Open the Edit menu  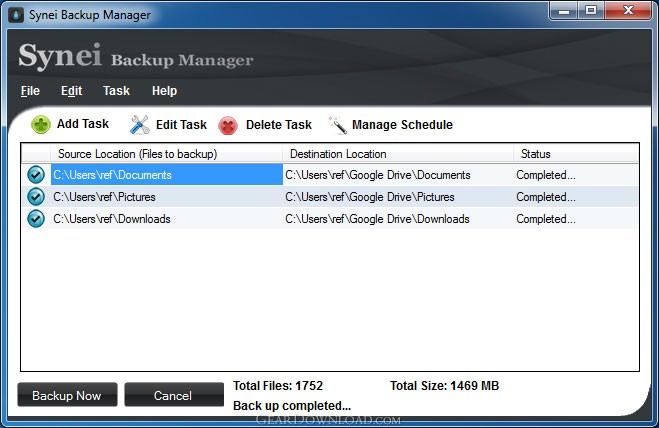click(71, 91)
